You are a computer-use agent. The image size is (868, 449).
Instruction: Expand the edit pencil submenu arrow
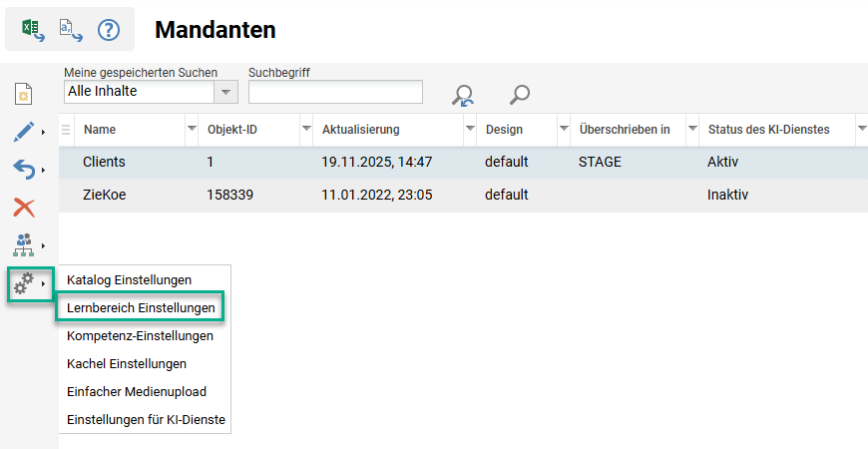coord(43,132)
